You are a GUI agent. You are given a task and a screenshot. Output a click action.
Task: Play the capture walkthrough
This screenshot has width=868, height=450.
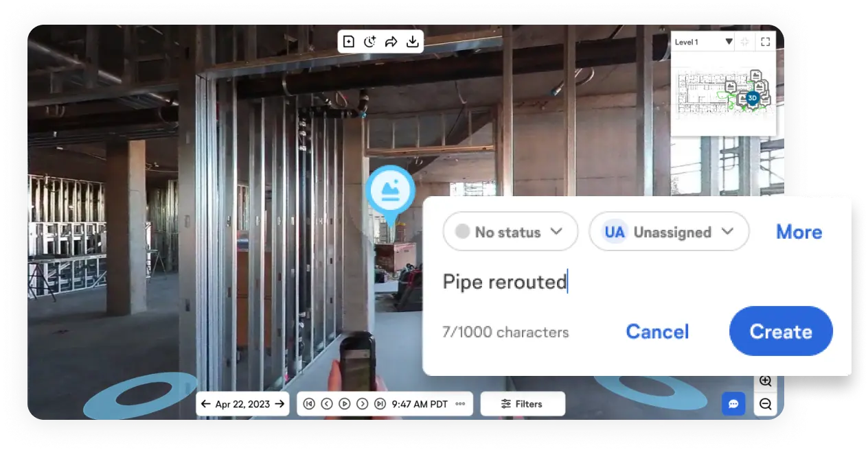[x=345, y=404]
